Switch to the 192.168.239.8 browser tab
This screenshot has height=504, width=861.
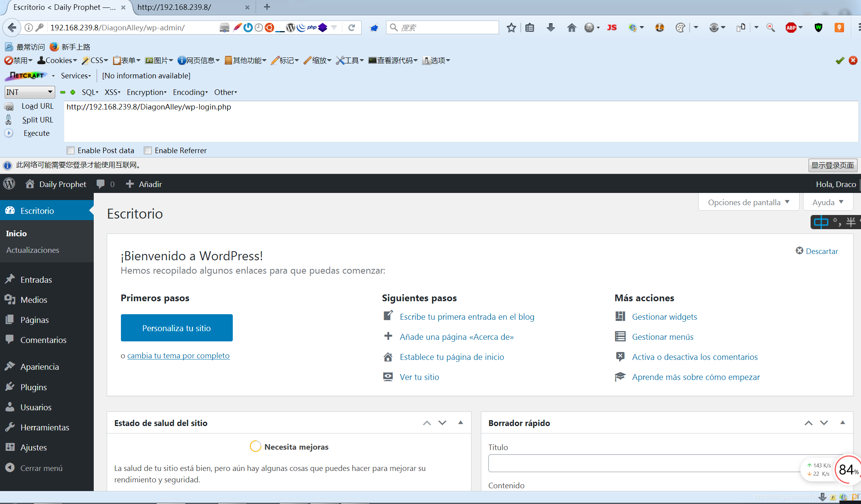tap(193, 7)
